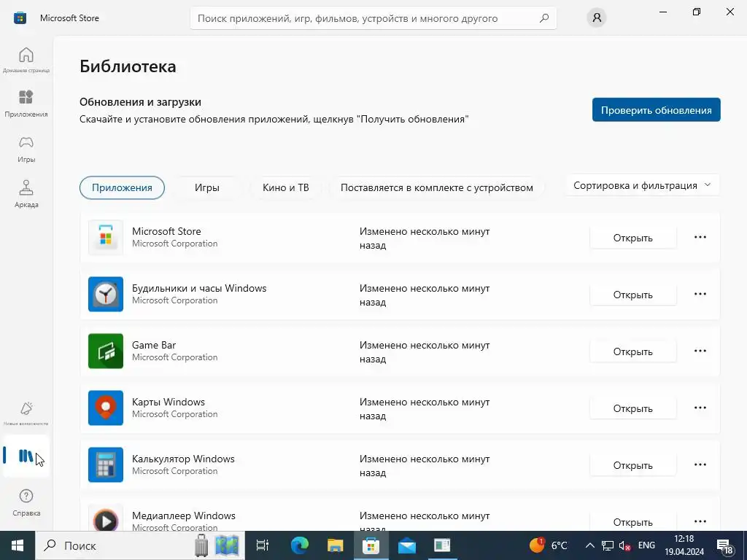This screenshot has width=747, height=560.
Task: Click the Медиаплеер Windows app icon
Action: [106, 519]
